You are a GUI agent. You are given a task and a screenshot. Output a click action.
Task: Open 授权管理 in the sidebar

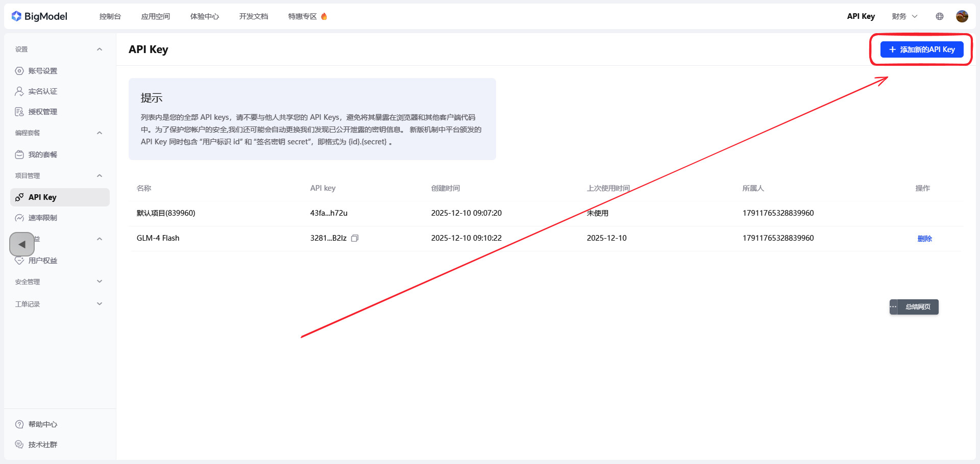coord(42,112)
